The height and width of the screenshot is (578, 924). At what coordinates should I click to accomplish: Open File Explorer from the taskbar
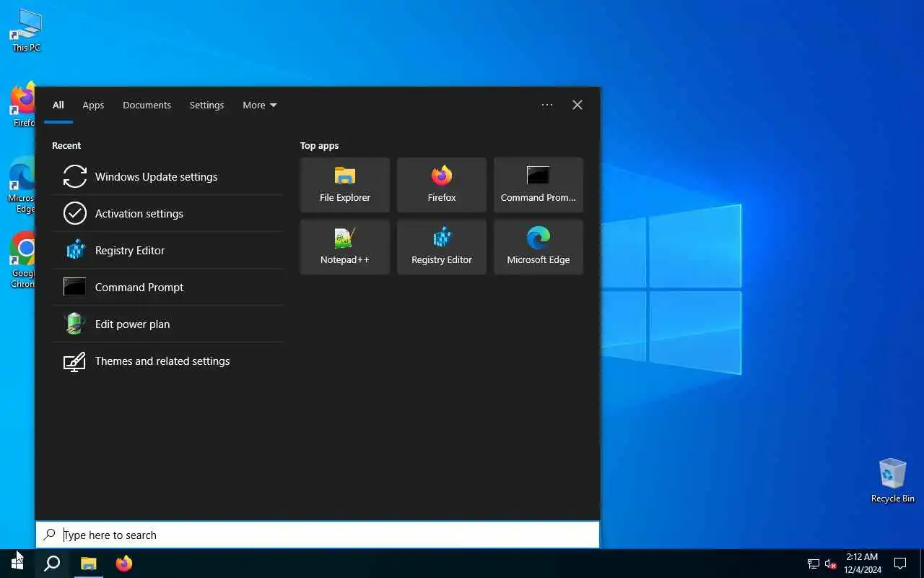pos(88,564)
